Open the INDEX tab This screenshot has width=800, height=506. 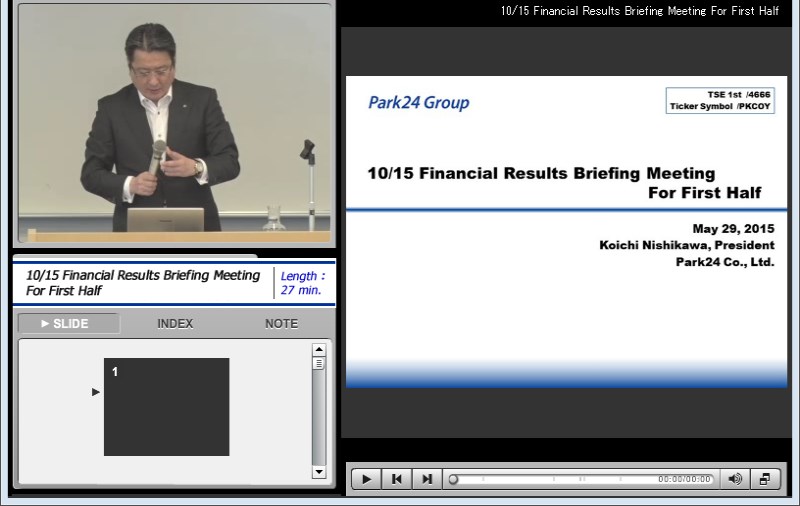pos(175,324)
